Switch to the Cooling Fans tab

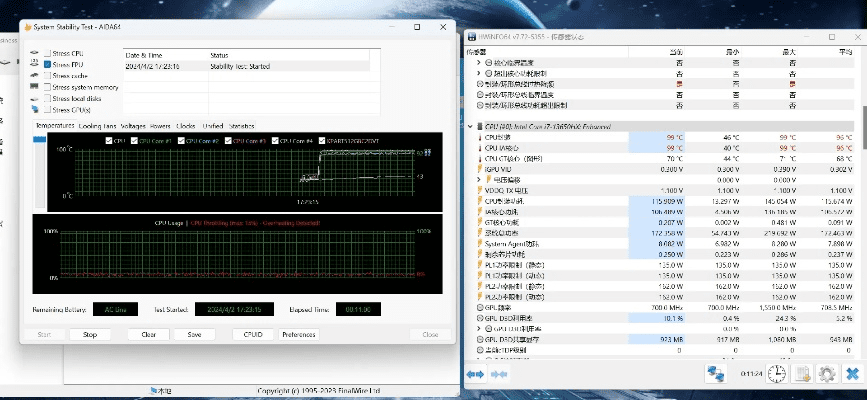(x=97, y=126)
